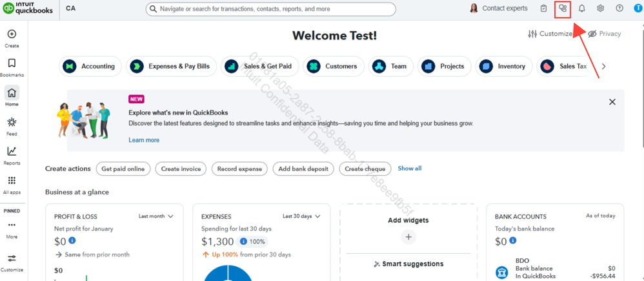Show more shortcut pills with right chevron
This screenshot has height=281, width=644.
click(x=603, y=67)
